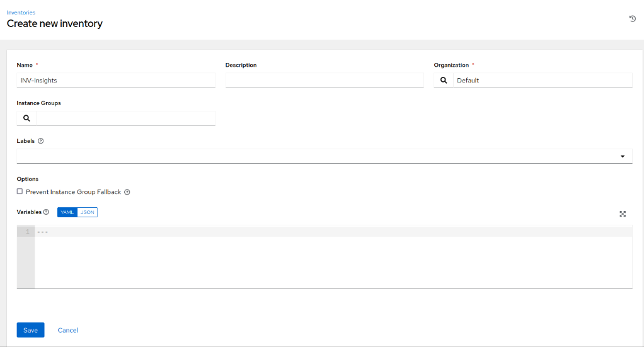Expand the Labels dropdown arrow
The width and height of the screenshot is (644, 347).
point(623,156)
